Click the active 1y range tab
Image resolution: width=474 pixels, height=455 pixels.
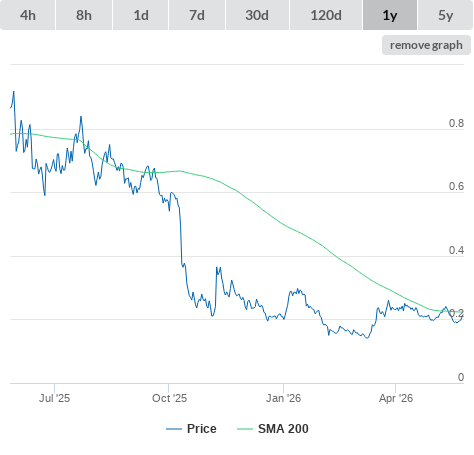(390, 15)
